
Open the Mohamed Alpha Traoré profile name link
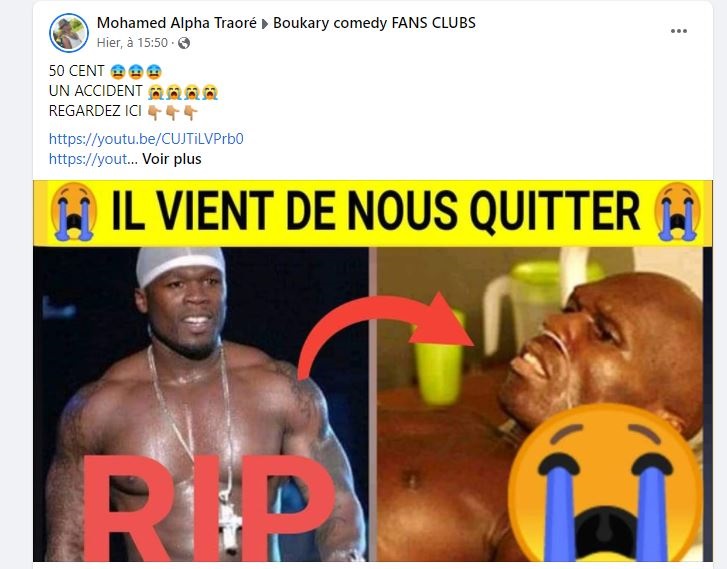177,23
